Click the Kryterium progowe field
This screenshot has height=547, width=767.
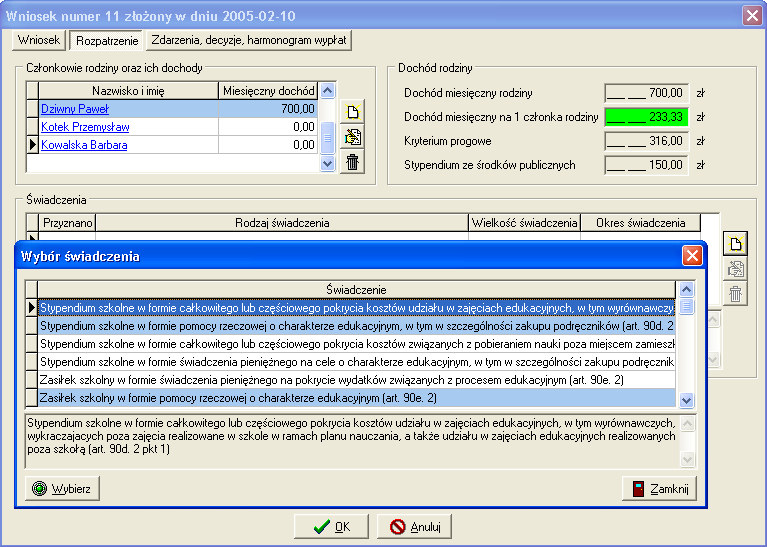coord(647,141)
